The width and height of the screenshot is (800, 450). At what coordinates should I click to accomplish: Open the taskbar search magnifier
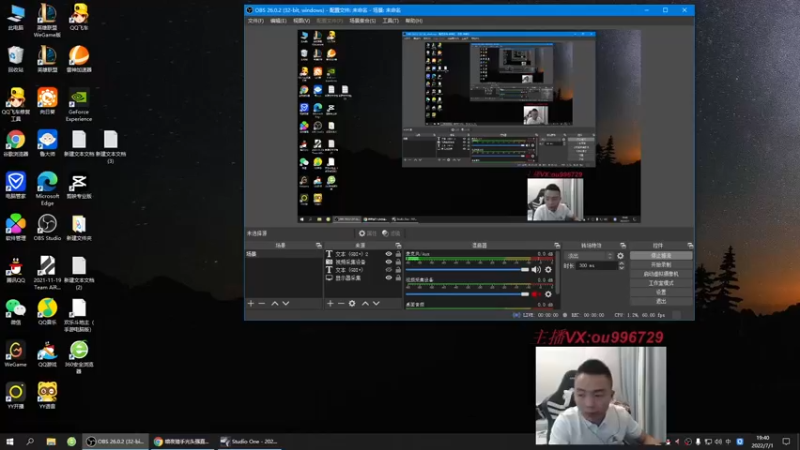point(30,441)
